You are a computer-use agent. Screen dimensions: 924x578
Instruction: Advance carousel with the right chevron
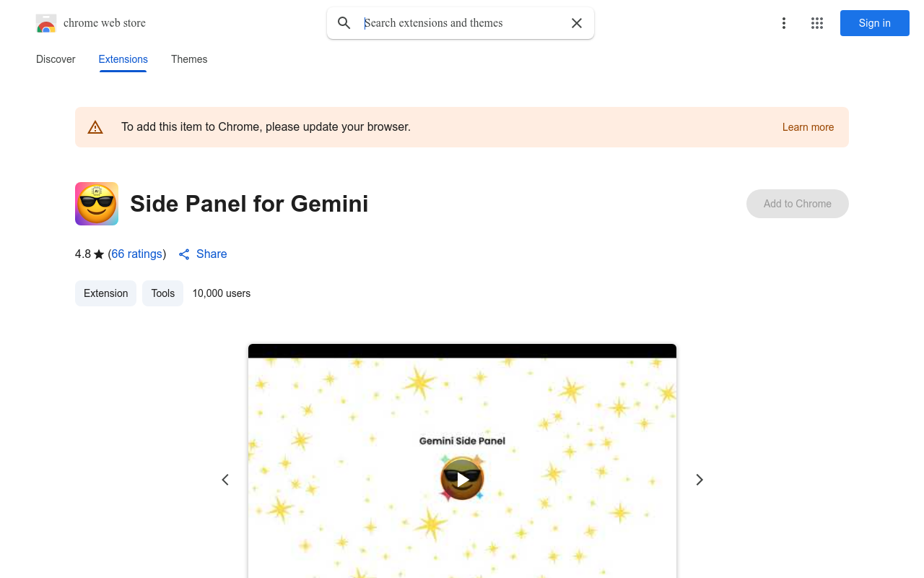(x=699, y=480)
